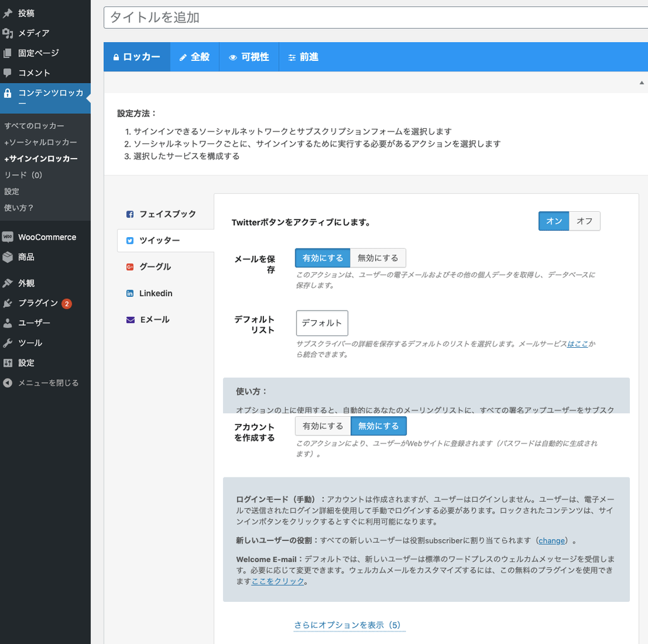
Task: Open the media (メディア) icon in sidebar
Action: [x=8, y=33]
